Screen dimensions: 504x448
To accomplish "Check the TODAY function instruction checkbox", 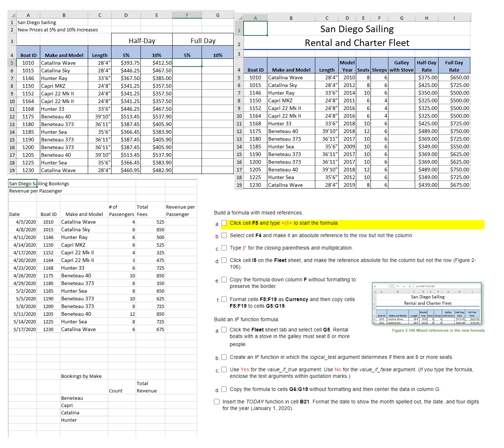I will click(x=217, y=401).
